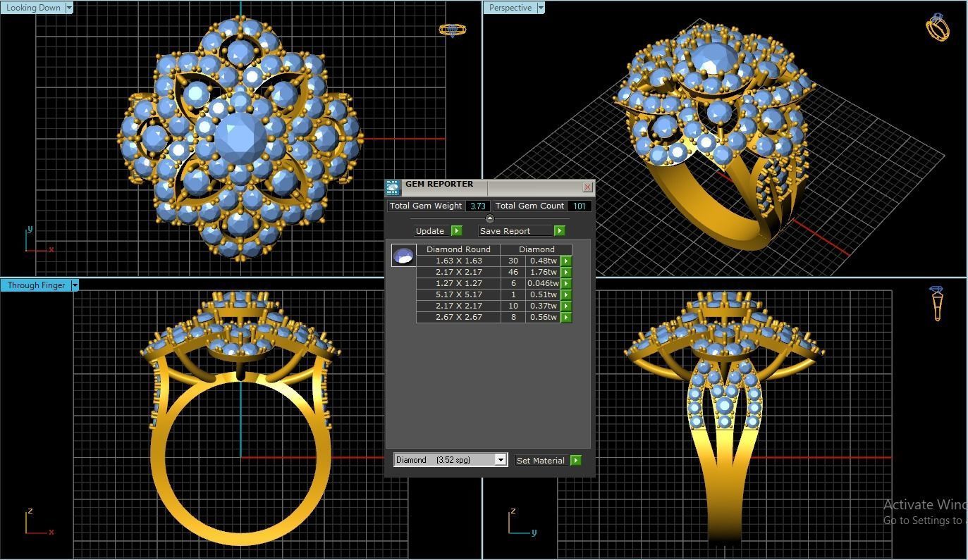Open the Perspective viewport dropdown arrow
This screenshot has width=968, height=560.
(541, 8)
